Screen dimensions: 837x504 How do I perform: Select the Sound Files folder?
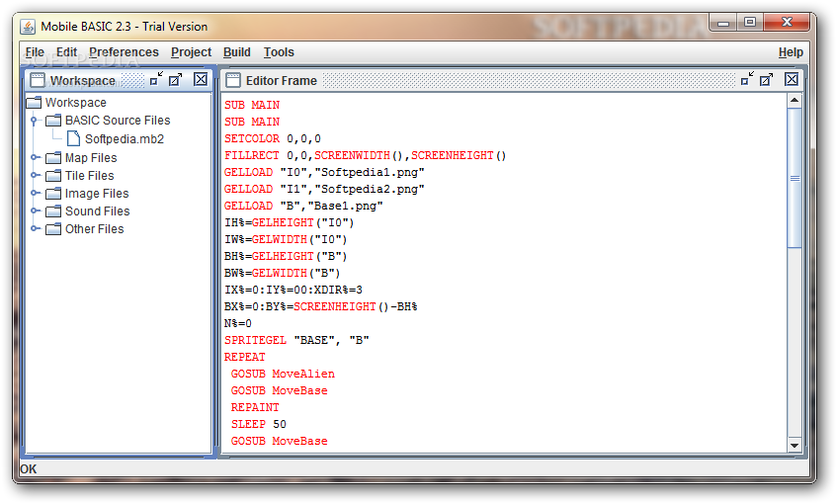click(97, 210)
